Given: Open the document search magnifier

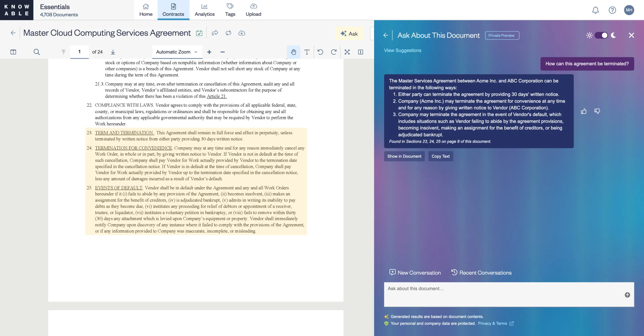Looking at the screenshot, I should pyautogui.click(x=37, y=52).
